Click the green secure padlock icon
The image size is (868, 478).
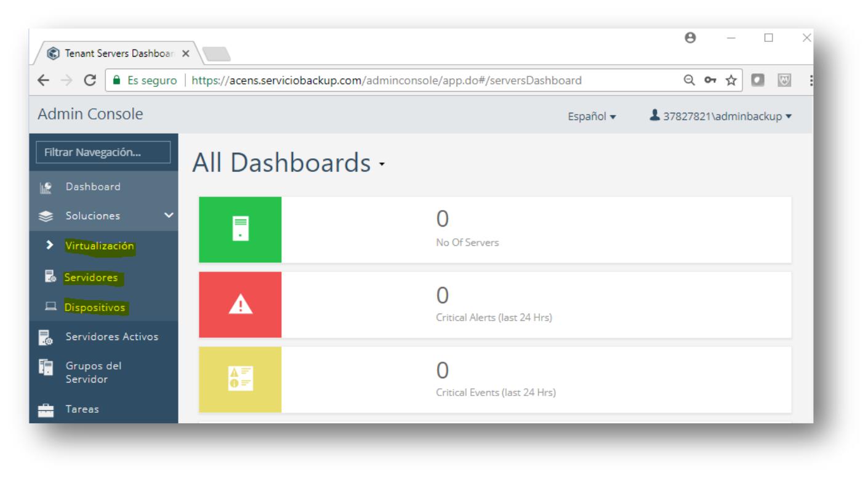point(116,81)
